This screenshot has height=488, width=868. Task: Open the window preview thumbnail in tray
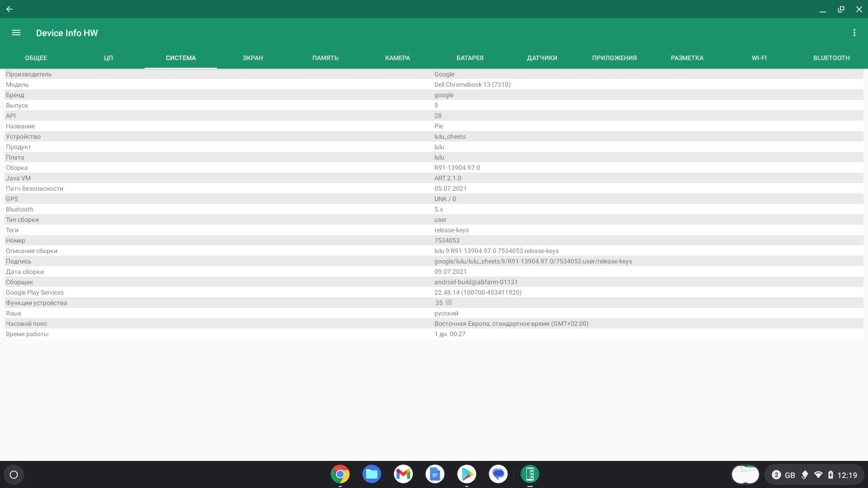pyautogui.click(x=745, y=474)
